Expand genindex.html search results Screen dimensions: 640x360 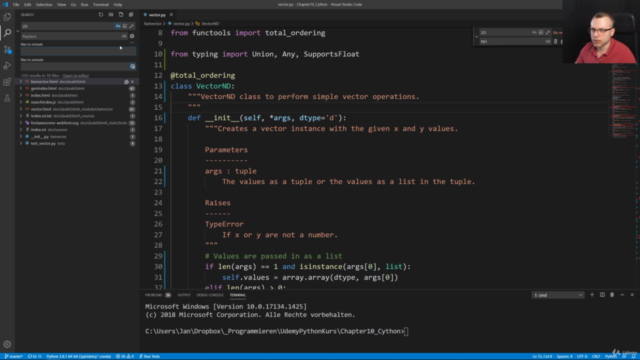pyautogui.click(x=21, y=89)
